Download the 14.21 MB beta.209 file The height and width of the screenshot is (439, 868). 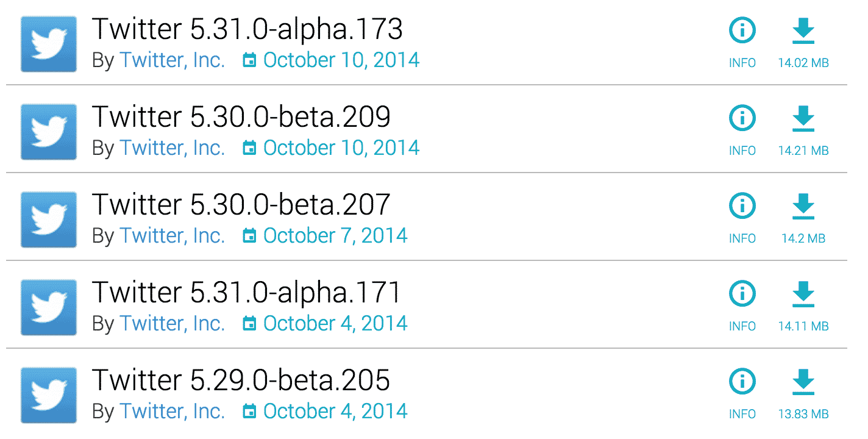coord(803,129)
